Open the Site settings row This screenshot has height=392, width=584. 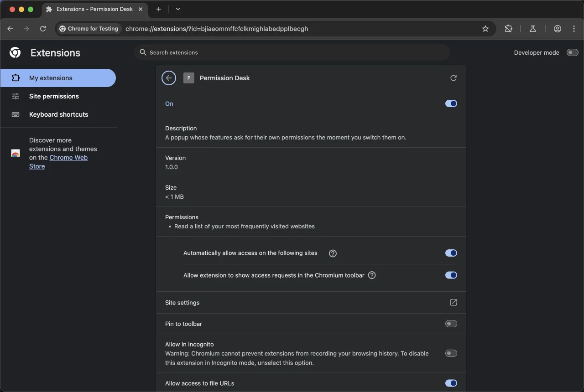[311, 303]
